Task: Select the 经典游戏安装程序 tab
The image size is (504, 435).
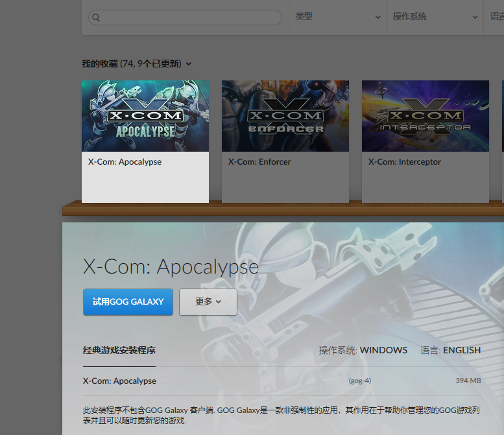Action: (119, 350)
